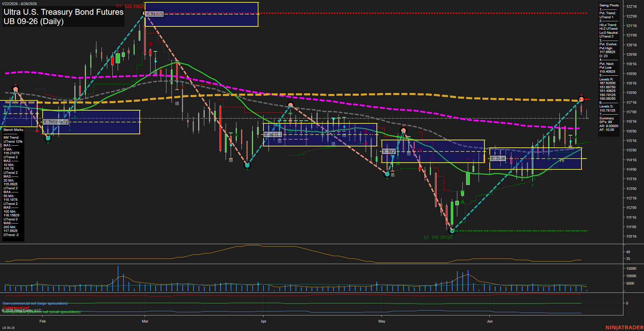Select the swing pivot high marker in late January
The image size is (644, 331).
15,90
